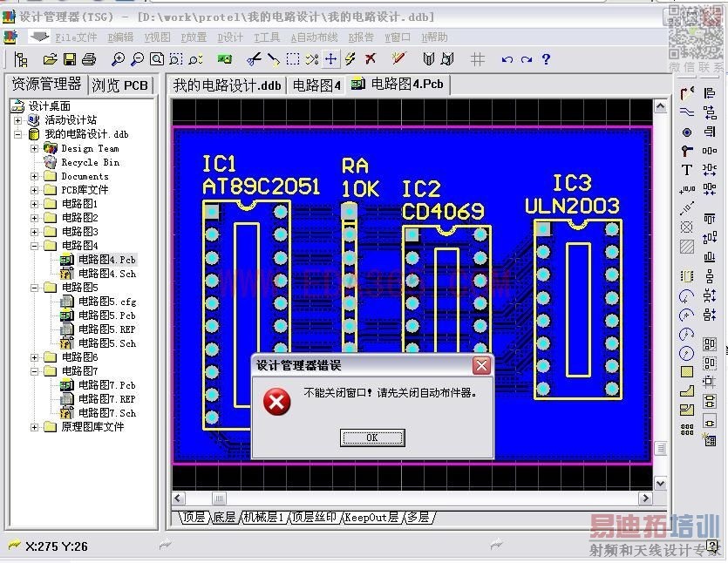Expand the Documents folder
This screenshot has height=563, width=728.
point(34,176)
